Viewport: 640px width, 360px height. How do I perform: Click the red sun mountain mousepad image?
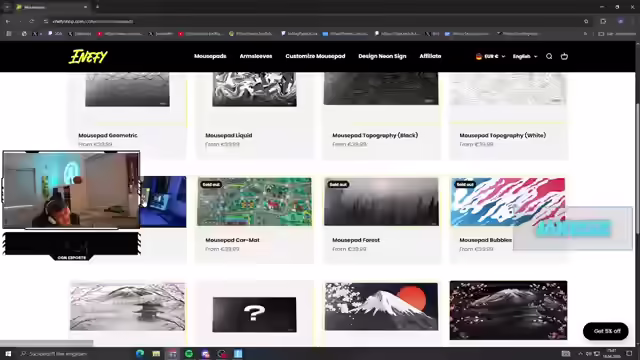click(381, 307)
